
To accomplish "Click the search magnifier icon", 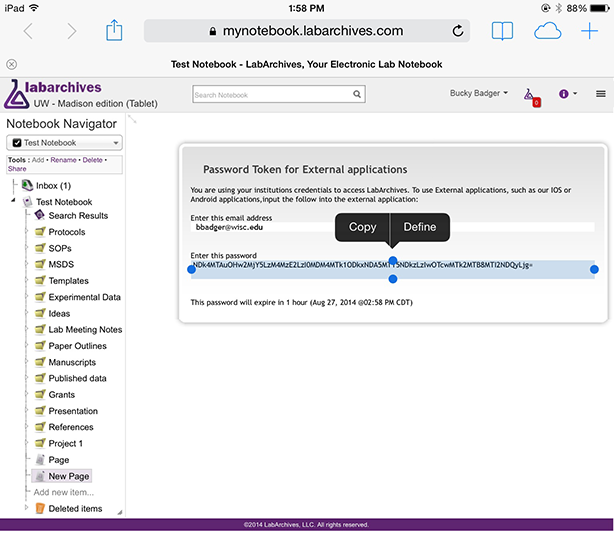I will click(357, 94).
